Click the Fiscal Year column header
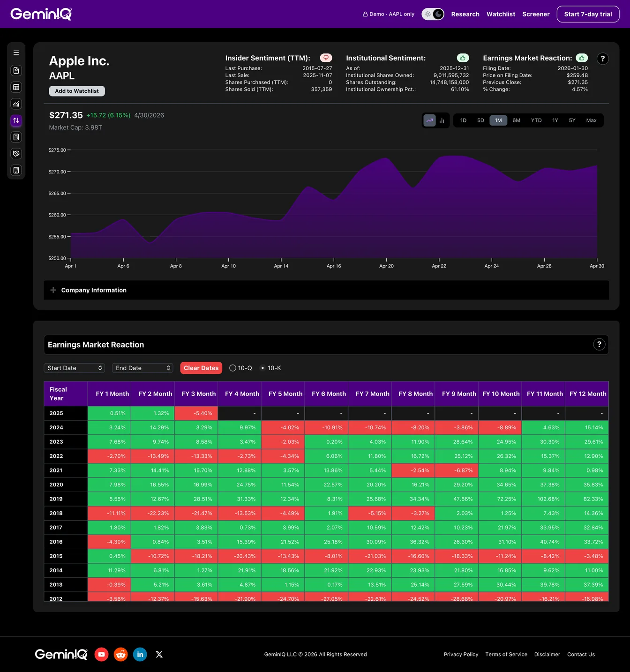Screen dimensions: 630x672 pos(66,394)
